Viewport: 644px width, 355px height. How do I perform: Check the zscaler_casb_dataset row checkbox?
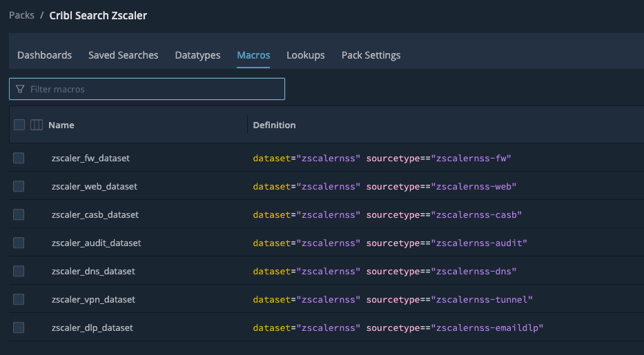(19, 214)
